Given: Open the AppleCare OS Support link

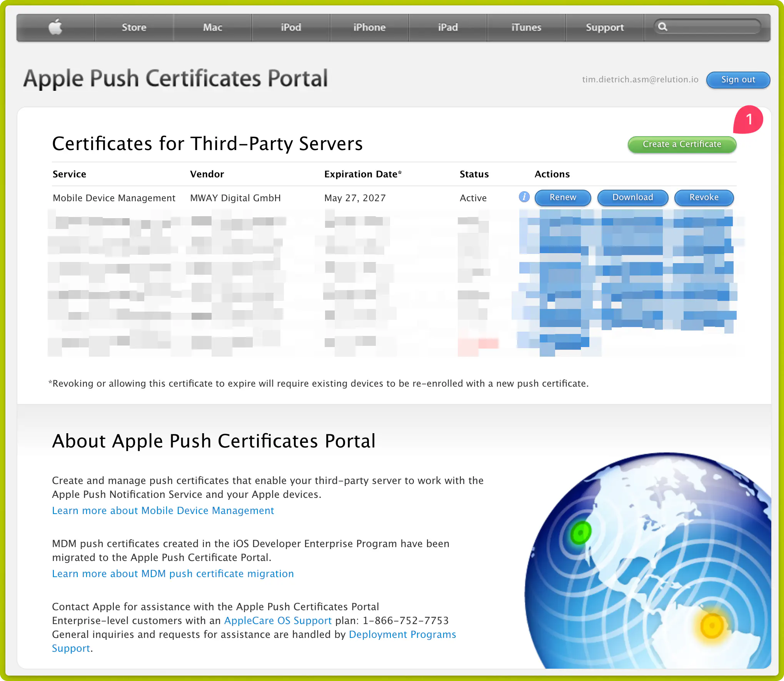Looking at the screenshot, I should pos(278,621).
